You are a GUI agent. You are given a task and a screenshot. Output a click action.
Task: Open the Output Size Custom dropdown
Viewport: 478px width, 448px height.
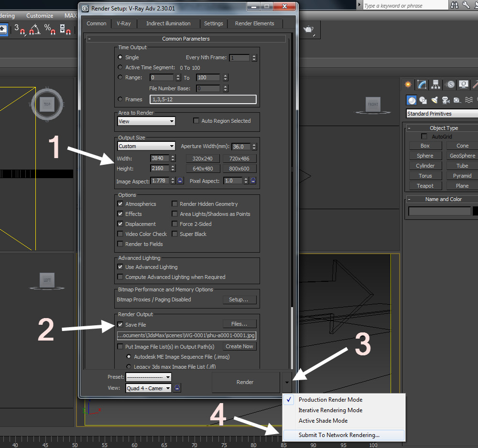146,146
